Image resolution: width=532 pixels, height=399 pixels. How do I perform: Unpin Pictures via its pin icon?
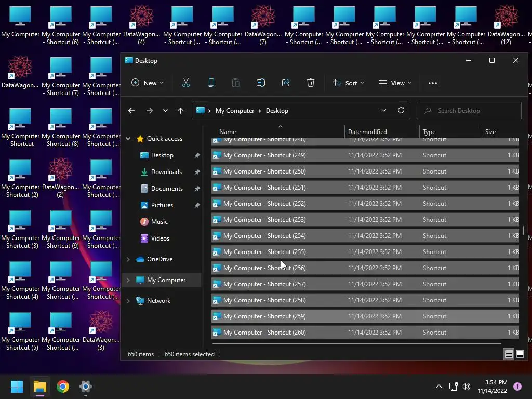tap(197, 205)
